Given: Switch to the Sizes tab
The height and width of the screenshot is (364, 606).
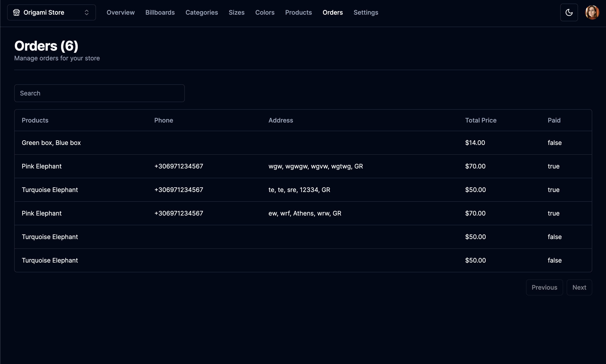Looking at the screenshot, I should tap(236, 12).
